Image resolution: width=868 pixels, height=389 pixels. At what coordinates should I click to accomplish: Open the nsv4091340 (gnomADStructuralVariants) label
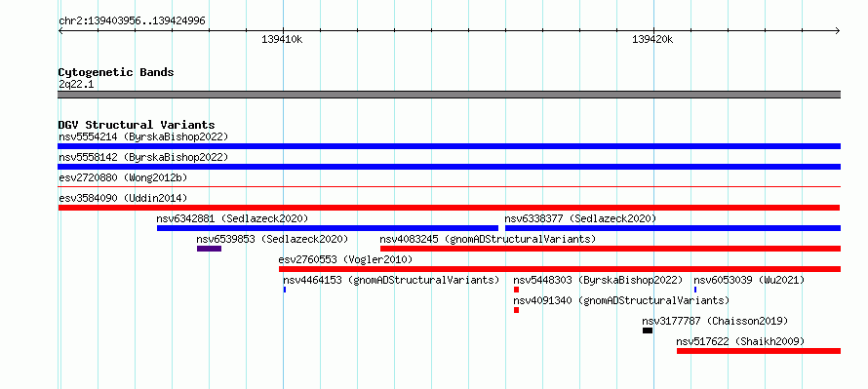pos(621,300)
